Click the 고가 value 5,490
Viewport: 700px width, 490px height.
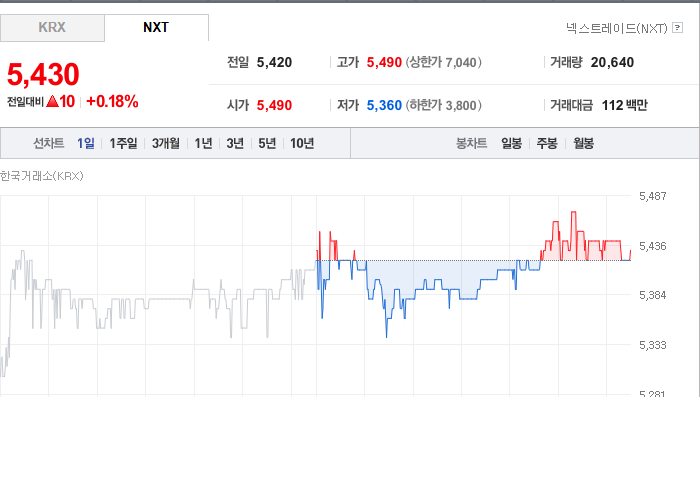coord(384,62)
